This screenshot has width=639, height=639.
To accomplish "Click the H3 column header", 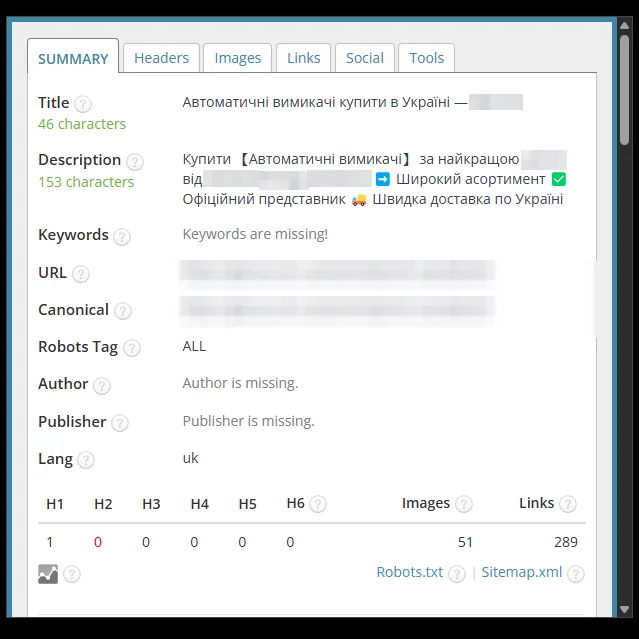I will (x=151, y=504).
